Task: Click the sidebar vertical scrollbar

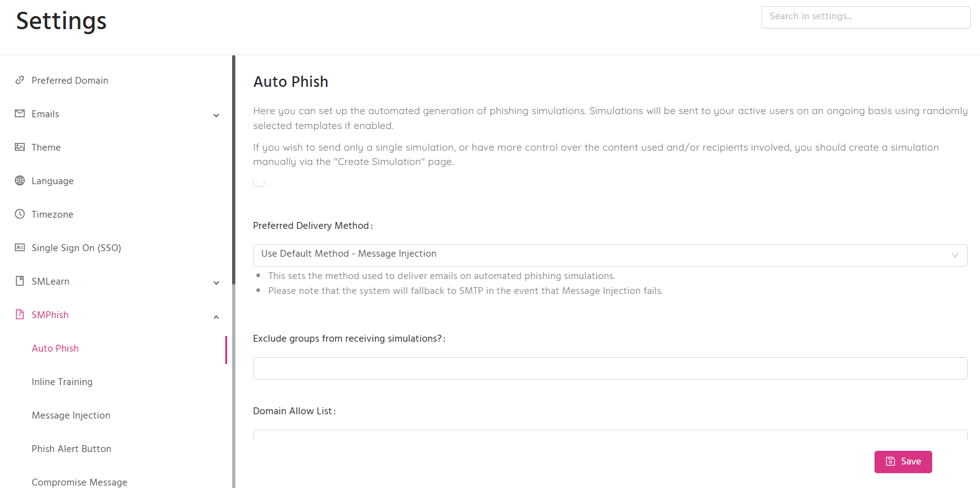Action: click(234, 170)
